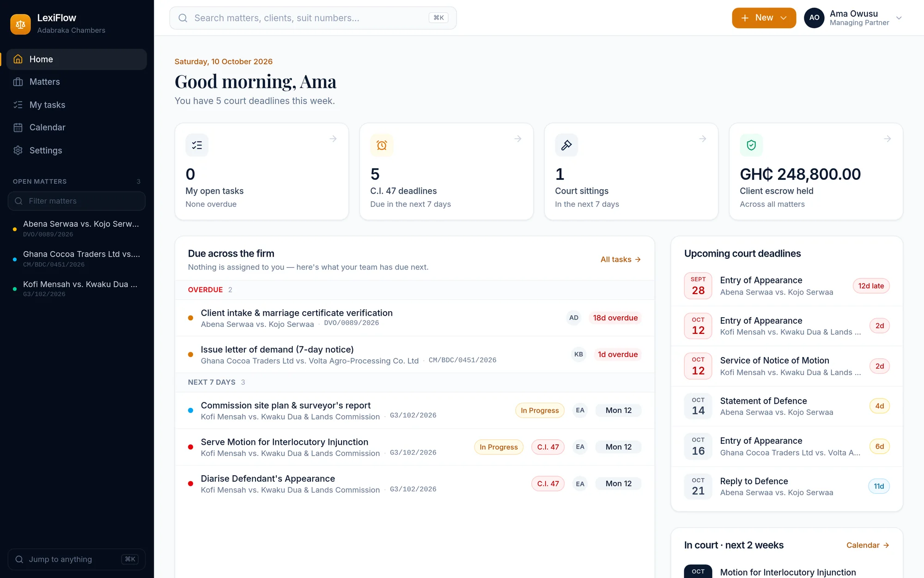Open the Home sidebar item

pos(77,59)
